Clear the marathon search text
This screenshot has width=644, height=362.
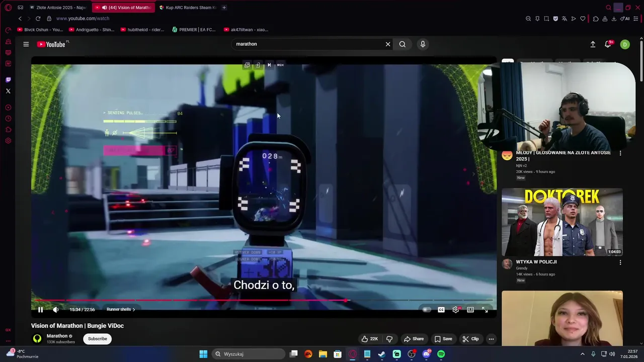[388, 44]
